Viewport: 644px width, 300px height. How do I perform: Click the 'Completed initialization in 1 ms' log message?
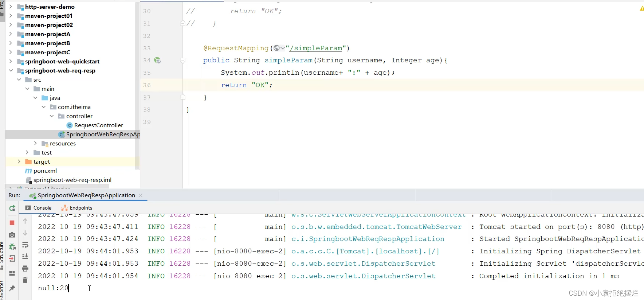pos(549,276)
